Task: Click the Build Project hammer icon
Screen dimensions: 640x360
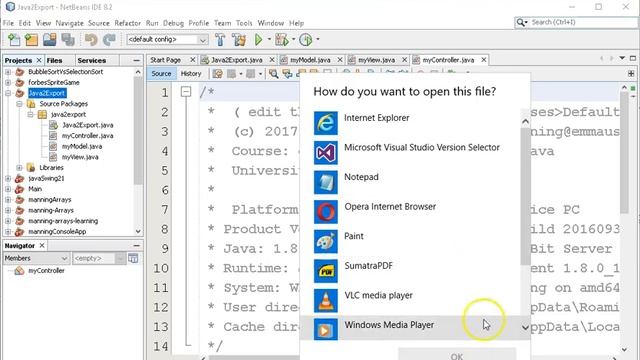Action: pos(220,40)
